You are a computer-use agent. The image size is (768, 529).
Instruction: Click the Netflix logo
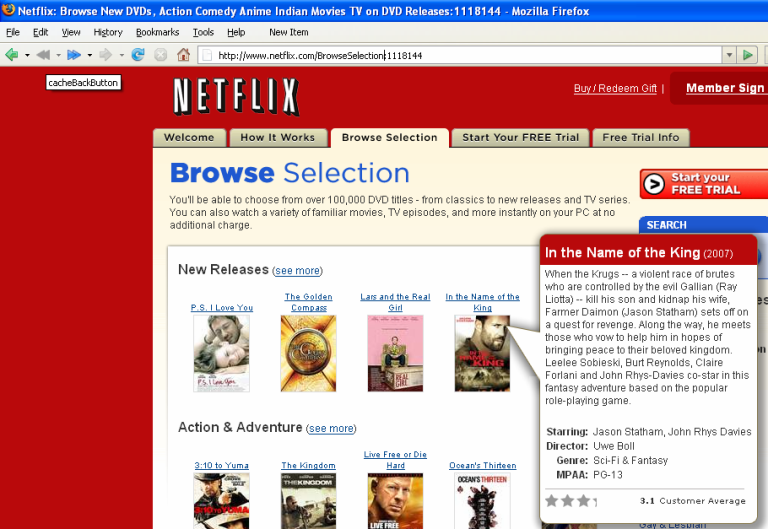(x=236, y=96)
